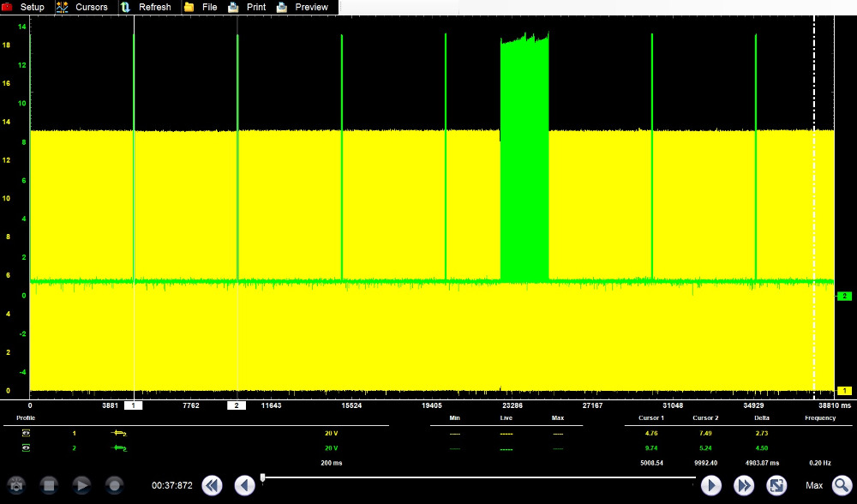The height and width of the screenshot is (504, 857).
Task: Click the Print option
Action: (256, 7)
